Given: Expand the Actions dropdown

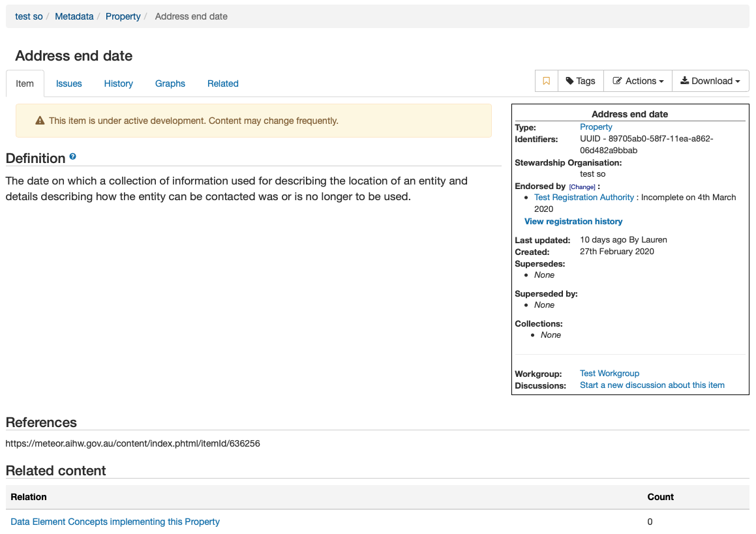Looking at the screenshot, I should pyautogui.click(x=638, y=81).
